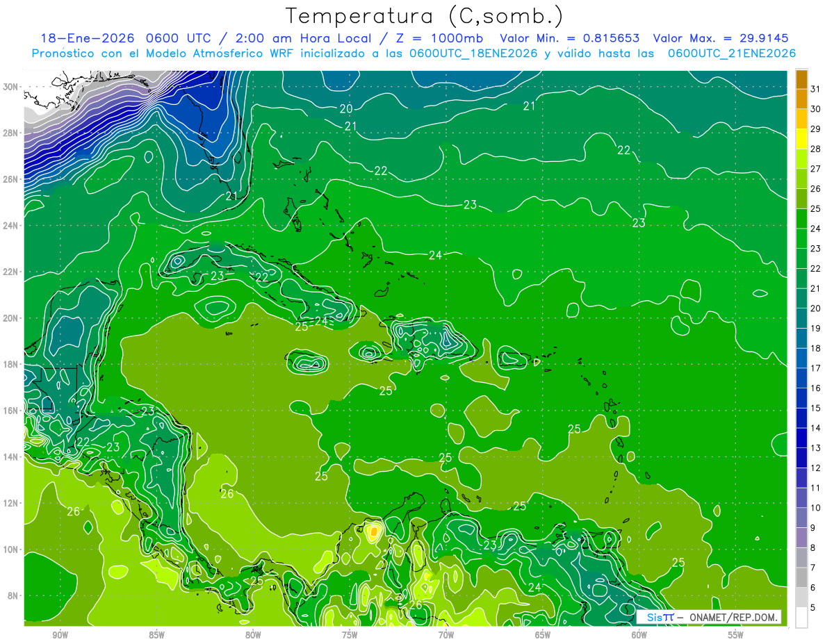The height and width of the screenshot is (644, 834).
Task: Click colorbar label 13
Action: 816,447
